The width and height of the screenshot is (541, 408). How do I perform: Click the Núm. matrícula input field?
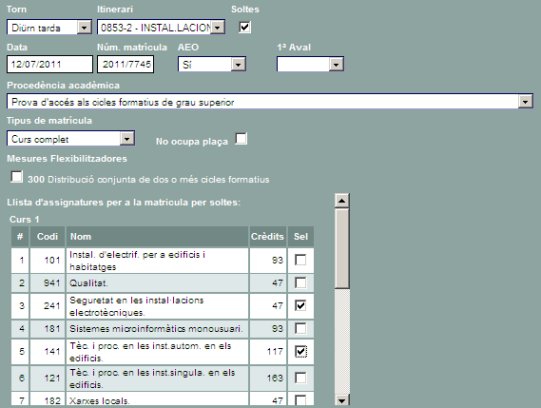[x=126, y=64]
